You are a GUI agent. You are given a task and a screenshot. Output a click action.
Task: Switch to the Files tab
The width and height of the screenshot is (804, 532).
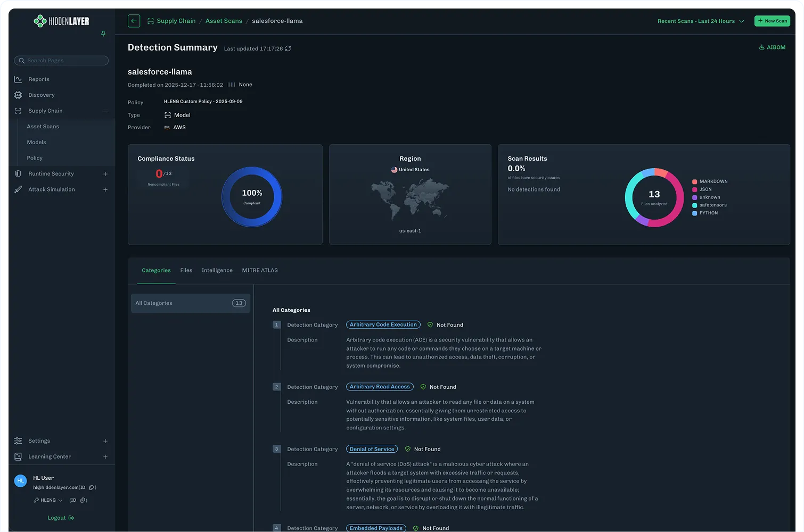coord(186,270)
